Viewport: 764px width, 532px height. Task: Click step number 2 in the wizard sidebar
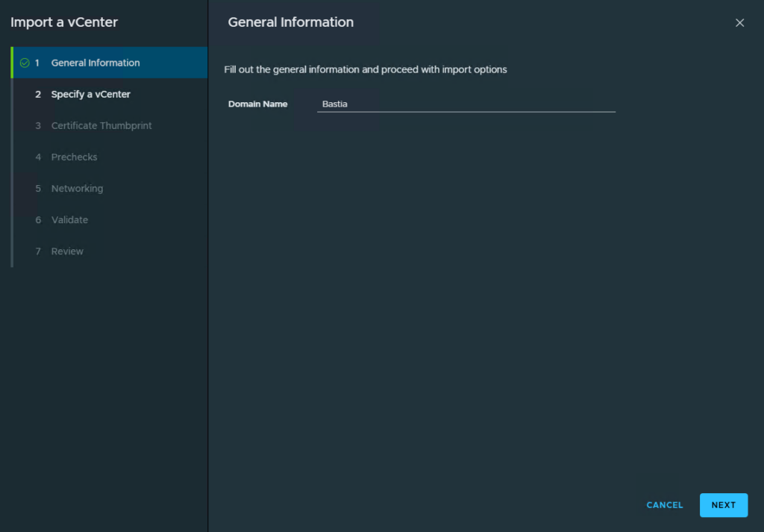coord(38,95)
